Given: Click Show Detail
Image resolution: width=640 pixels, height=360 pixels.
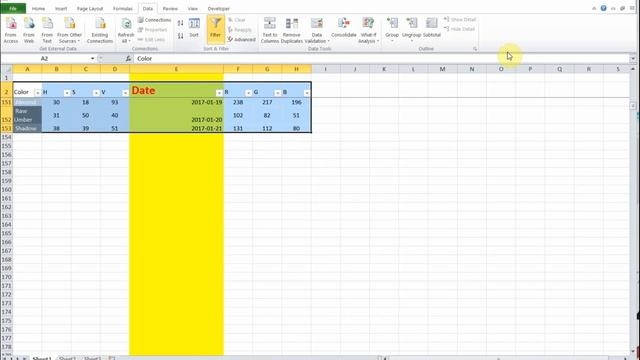Looking at the screenshot, I should pyautogui.click(x=460, y=20).
